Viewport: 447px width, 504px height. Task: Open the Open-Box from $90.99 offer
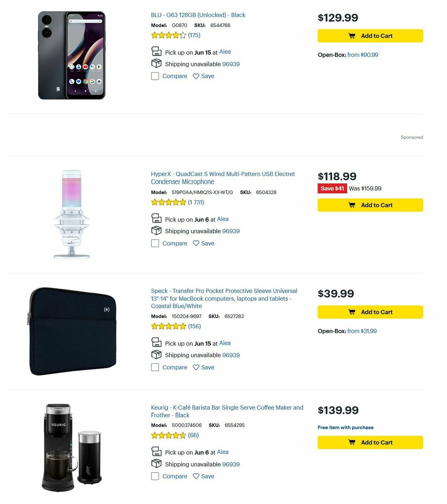[362, 55]
